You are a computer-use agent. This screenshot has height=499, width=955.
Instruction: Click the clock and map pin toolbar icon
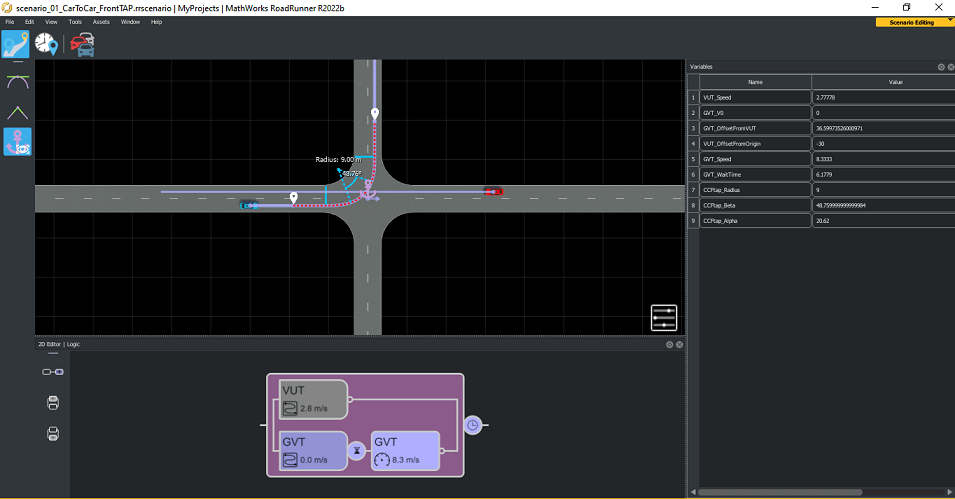[x=46, y=43]
